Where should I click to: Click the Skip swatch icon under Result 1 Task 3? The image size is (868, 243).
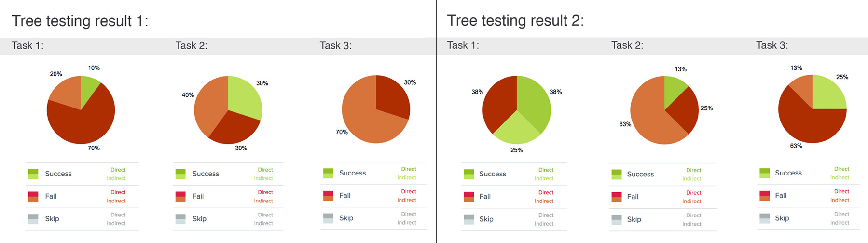pos(328,218)
